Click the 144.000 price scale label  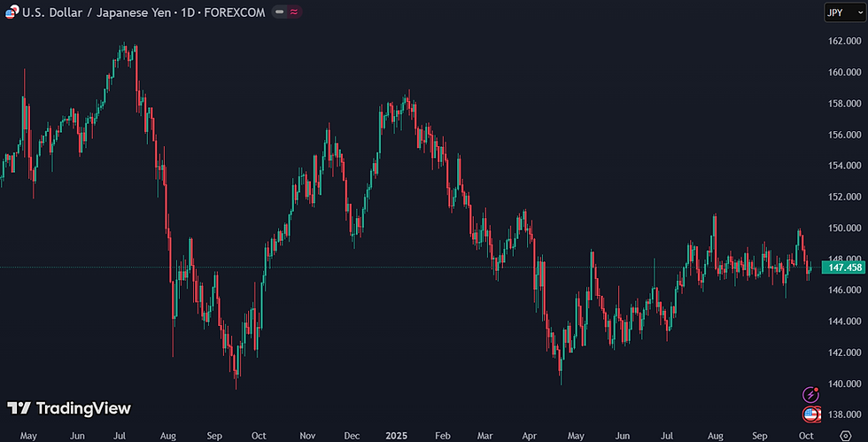click(845, 322)
